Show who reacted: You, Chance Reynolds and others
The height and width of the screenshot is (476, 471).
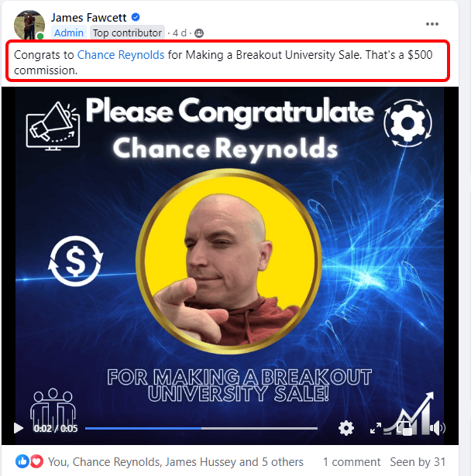176,462
